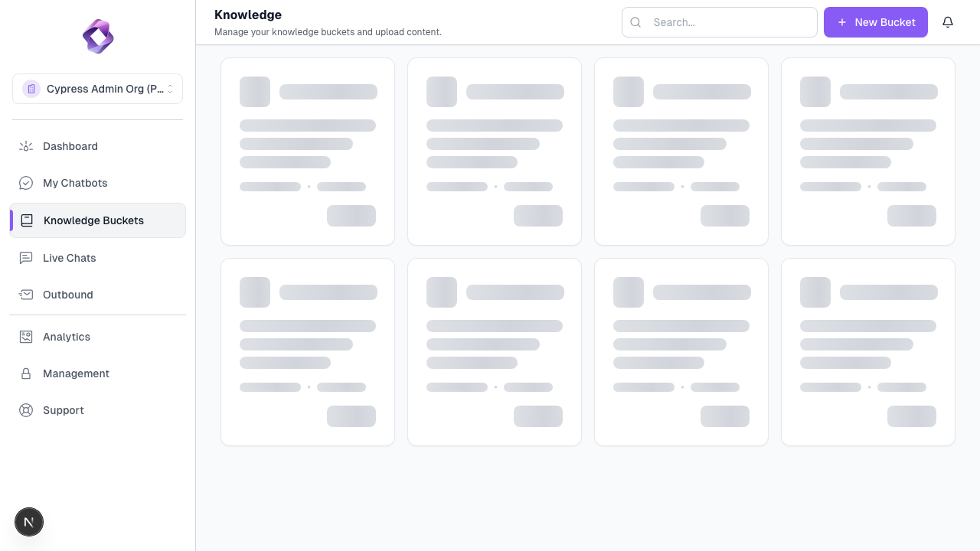Create a New Bucket
The image size is (980, 551).
[875, 22]
